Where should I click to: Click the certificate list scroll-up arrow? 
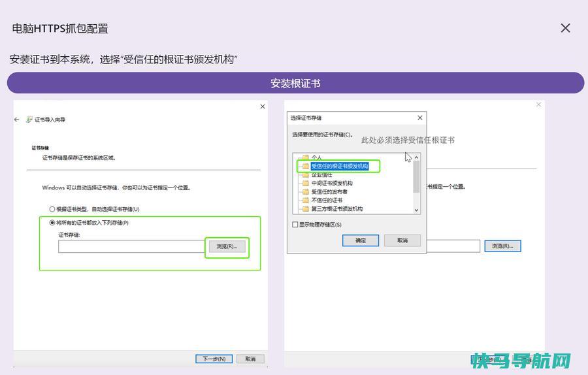(x=416, y=157)
